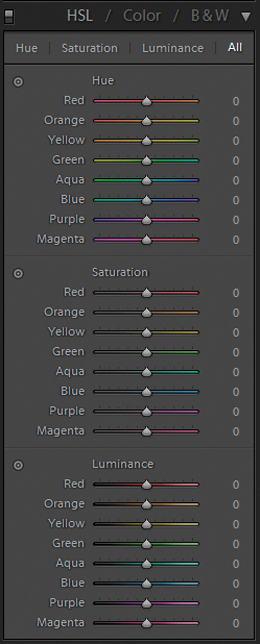Click the Hue targeted adjustment tool icon
This screenshot has height=644, width=260.
(18, 82)
